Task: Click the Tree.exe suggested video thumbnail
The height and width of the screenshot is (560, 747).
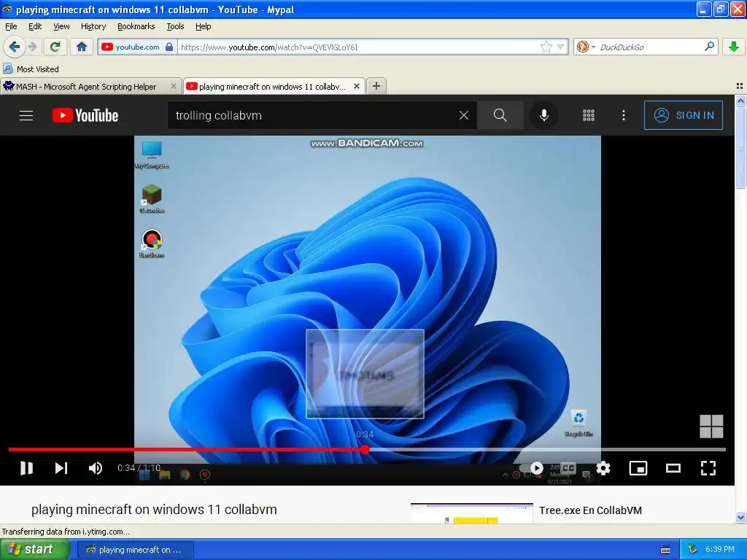Action: pyautogui.click(x=472, y=513)
